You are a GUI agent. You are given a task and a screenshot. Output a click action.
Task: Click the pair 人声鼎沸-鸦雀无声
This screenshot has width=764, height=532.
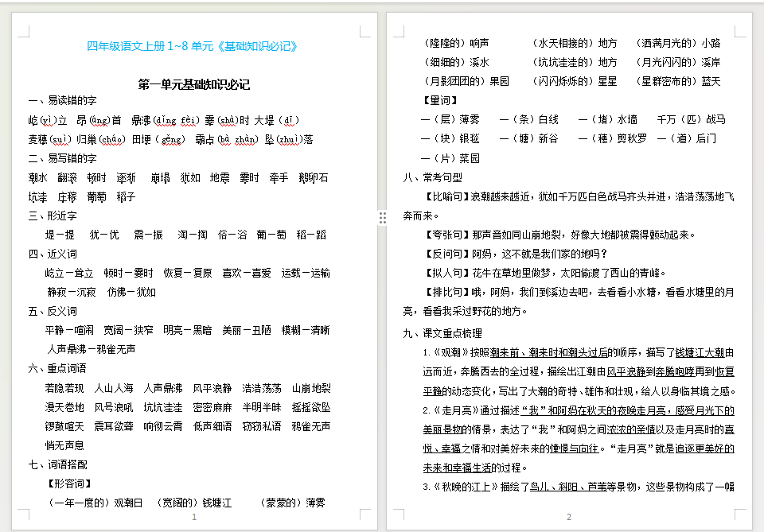tap(91, 349)
